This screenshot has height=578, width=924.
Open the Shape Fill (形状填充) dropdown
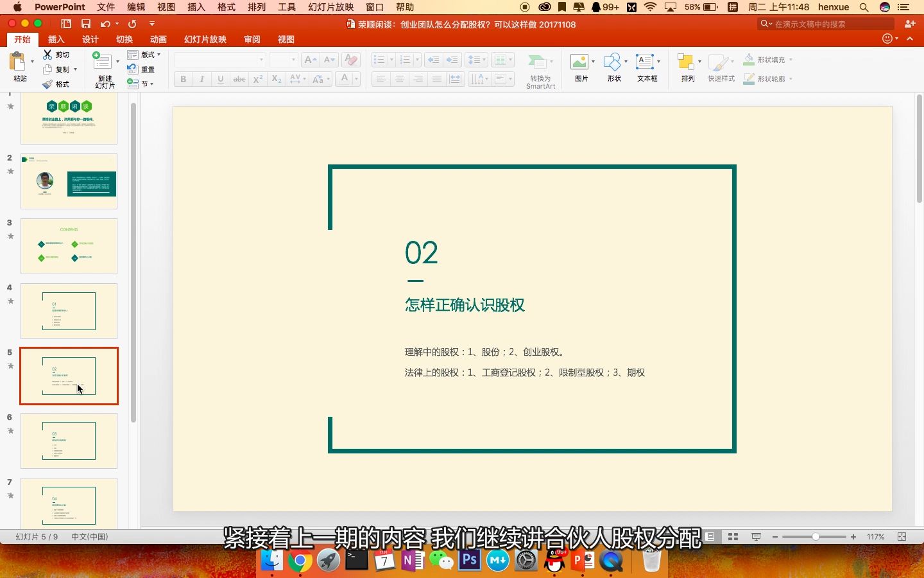coord(768,60)
